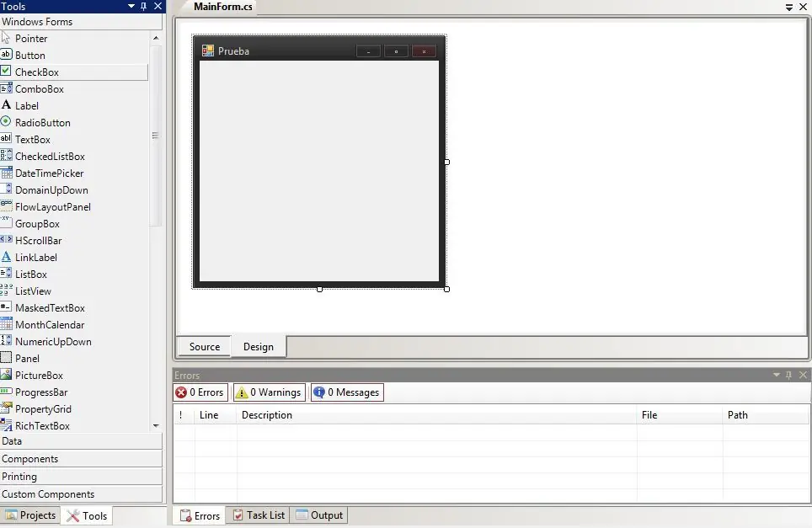Sort errors by File column
The height and width of the screenshot is (528, 812).
pos(680,414)
